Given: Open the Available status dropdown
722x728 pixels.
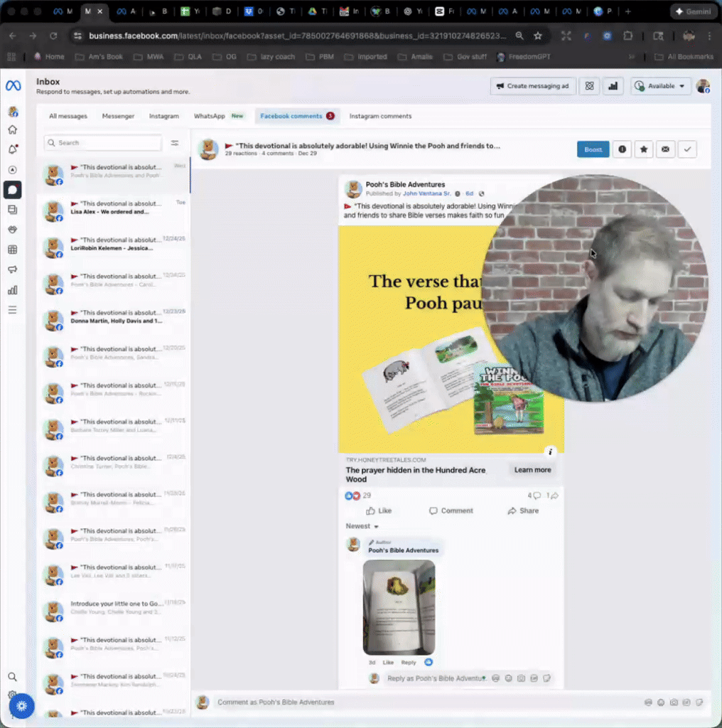Looking at the screenshot, I should click(661, 86).
